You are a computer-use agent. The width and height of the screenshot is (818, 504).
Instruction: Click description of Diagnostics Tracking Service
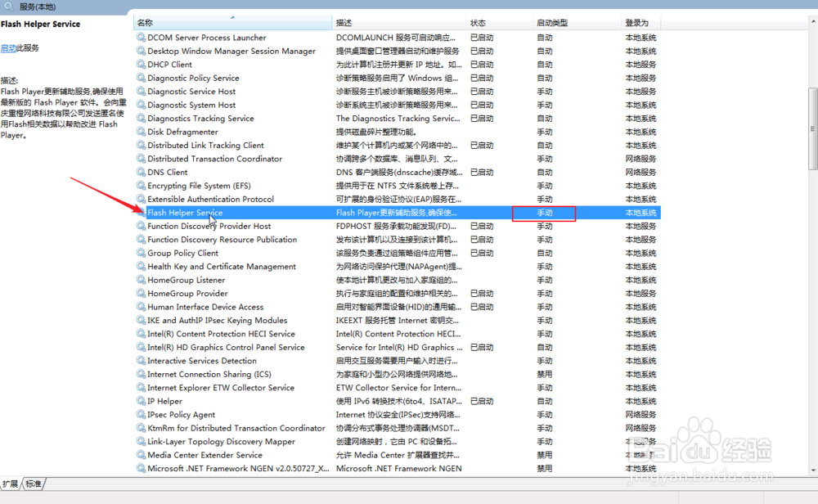tap(398, 119)
